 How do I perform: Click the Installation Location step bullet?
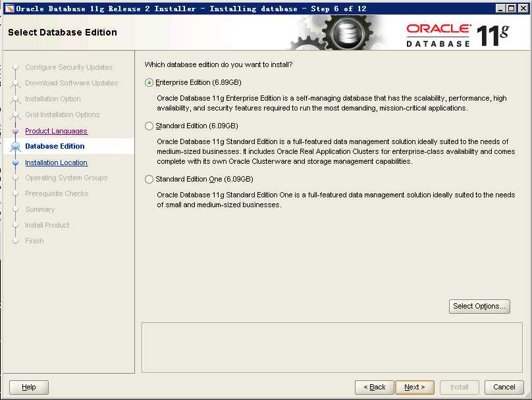15,162
